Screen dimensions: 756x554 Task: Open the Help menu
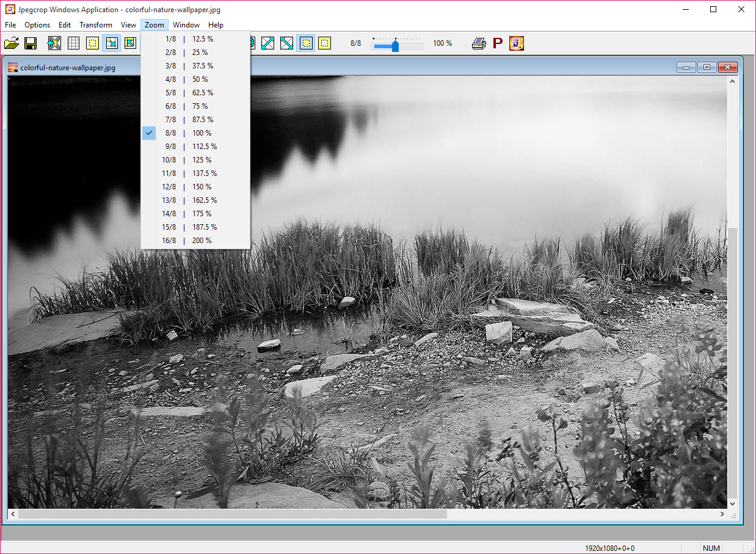pyautogui.click(x=216, y=25)
